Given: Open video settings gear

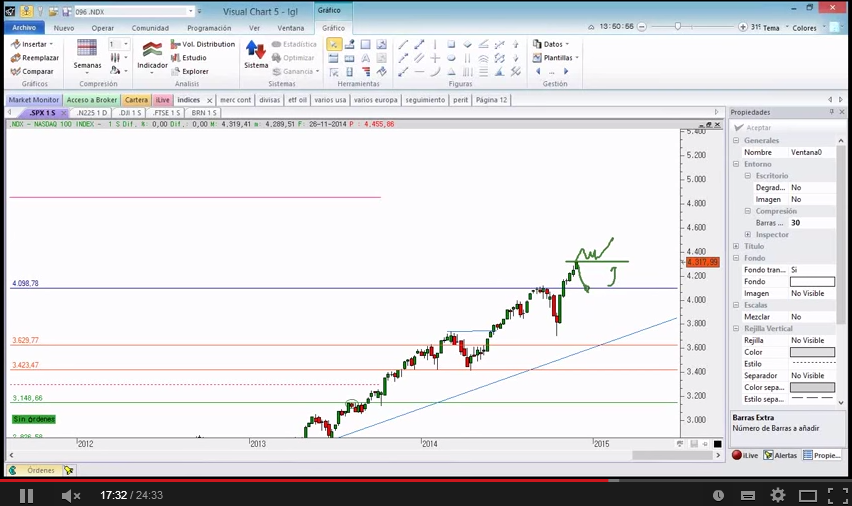Looking at the screenshot, I should 778,495.
